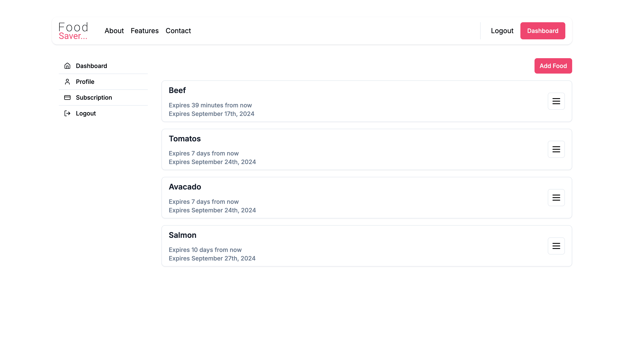
Task: Click the user icon beside Profile
Action: tap(67, 82)
